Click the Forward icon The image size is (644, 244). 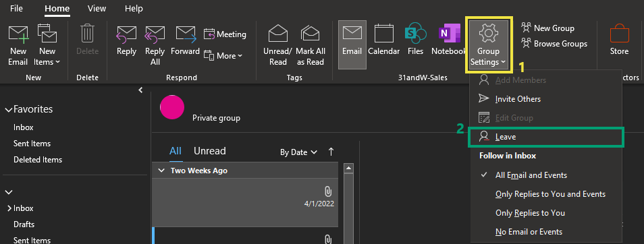coord(186,34)
